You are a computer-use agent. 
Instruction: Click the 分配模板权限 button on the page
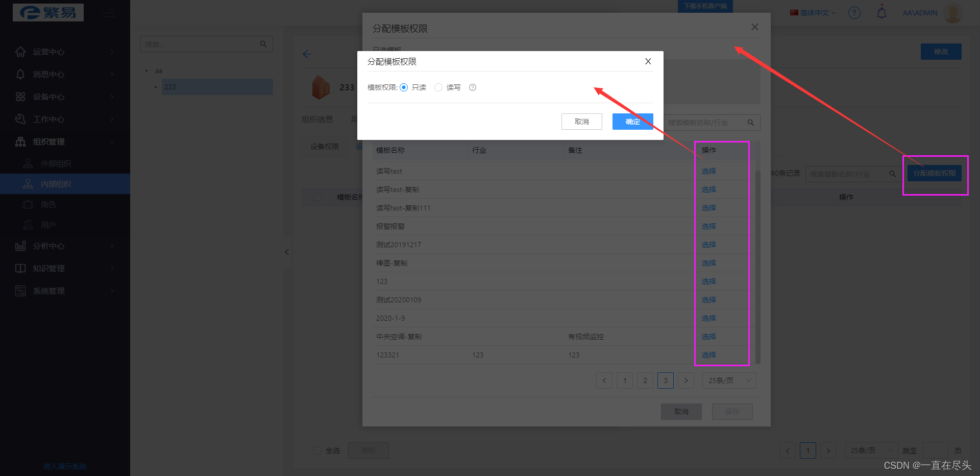[935, 173]
